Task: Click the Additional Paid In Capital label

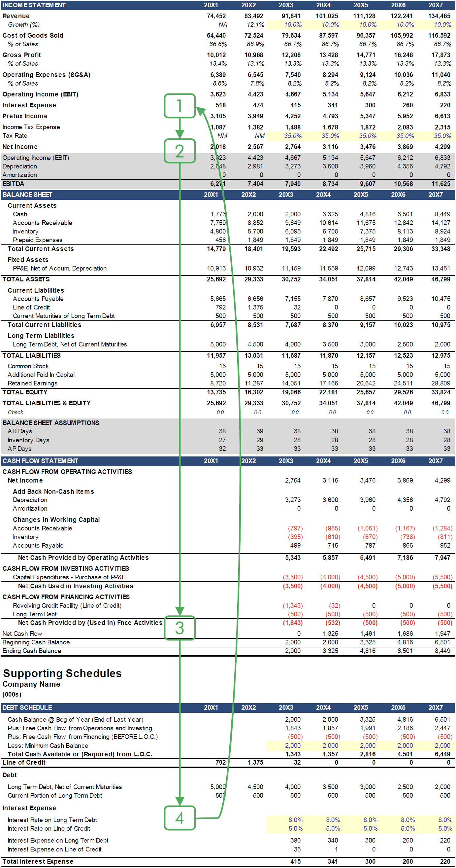Action: tap(41, 375)
